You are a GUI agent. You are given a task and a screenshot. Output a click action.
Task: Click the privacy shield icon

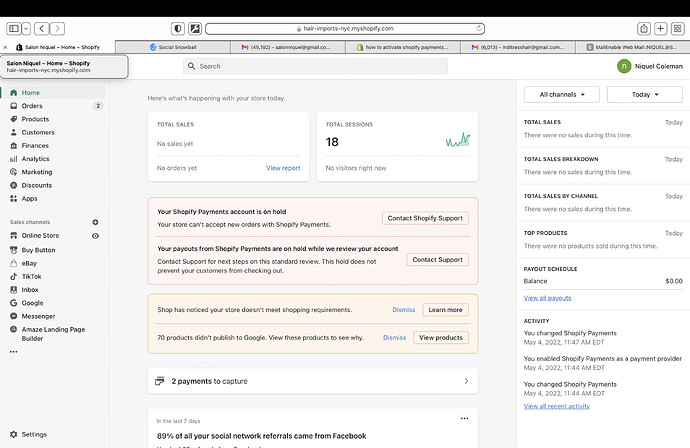(178, 29)
